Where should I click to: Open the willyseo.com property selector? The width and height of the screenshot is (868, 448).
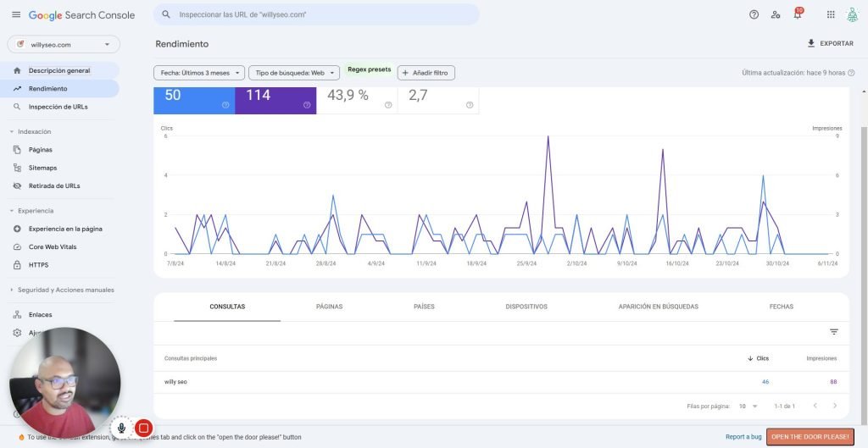pos(64,44)
